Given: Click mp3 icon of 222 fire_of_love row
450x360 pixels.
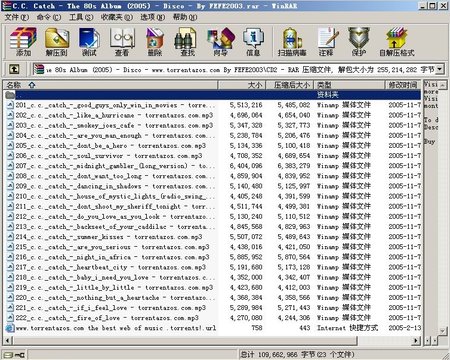Looking at the screenshot, I should (x=10, y=318).
